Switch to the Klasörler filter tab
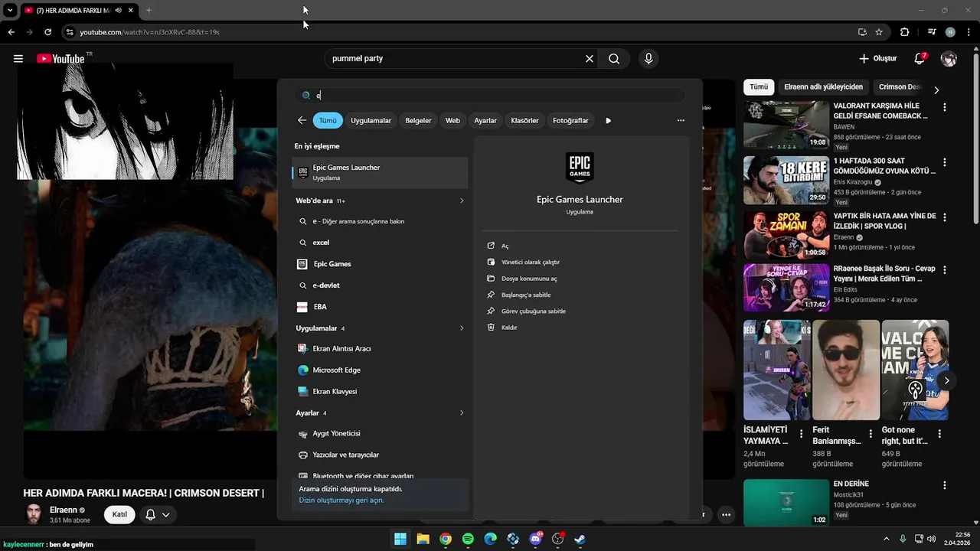980x551 pixels. 524,120
